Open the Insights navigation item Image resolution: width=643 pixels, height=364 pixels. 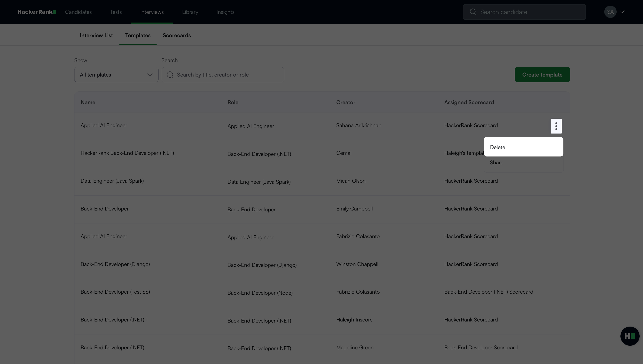tap(225, 12)
